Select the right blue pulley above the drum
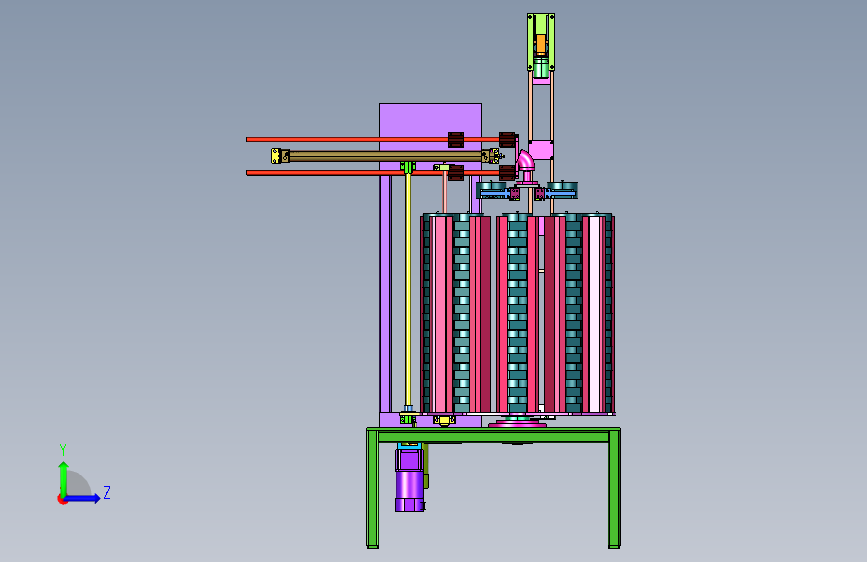 (562, 191)
